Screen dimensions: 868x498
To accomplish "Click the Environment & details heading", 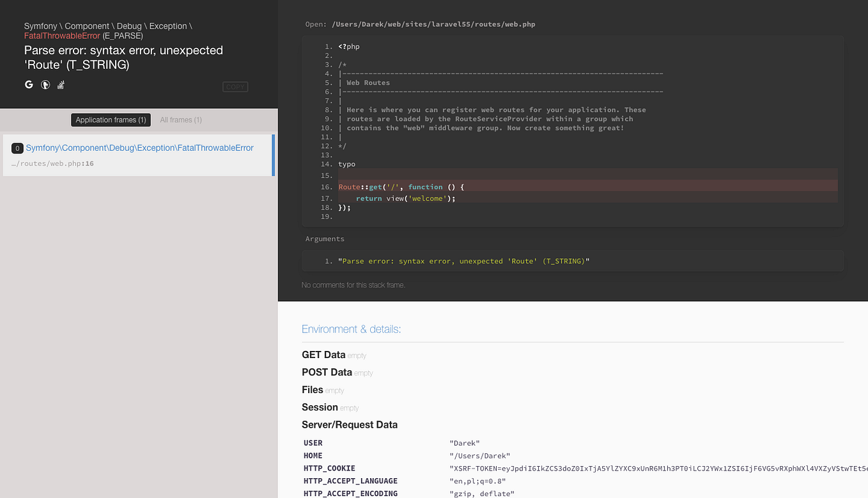I will (351, 329).
